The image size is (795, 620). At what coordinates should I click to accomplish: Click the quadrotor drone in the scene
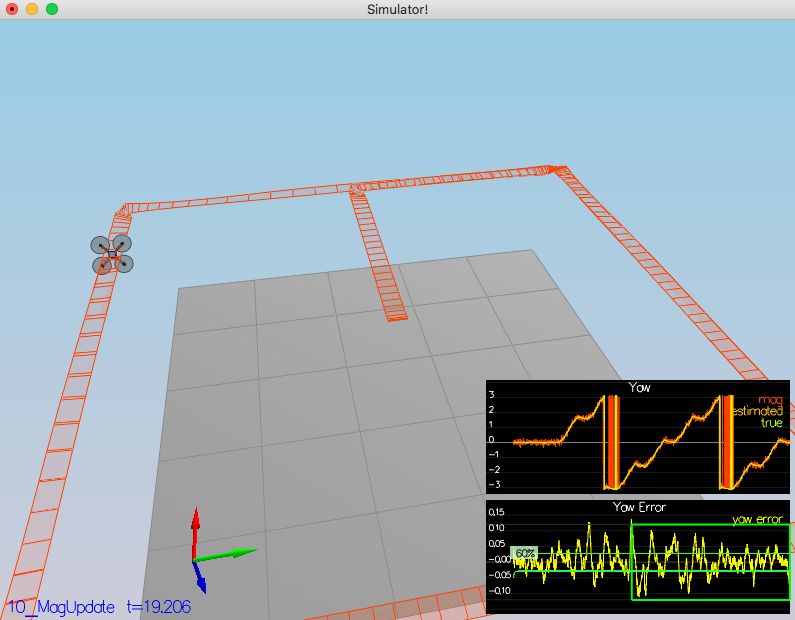pyautogui.click(x=112, y=254)
